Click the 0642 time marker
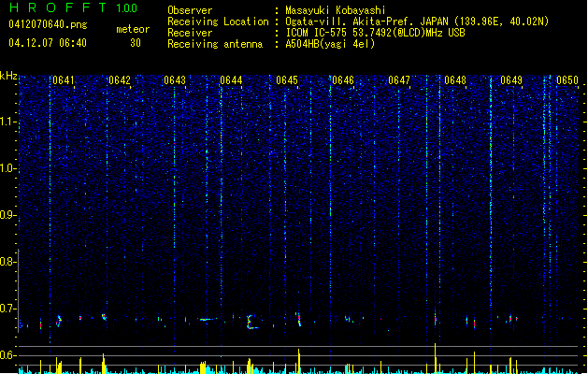 click(x=120, y=80)
